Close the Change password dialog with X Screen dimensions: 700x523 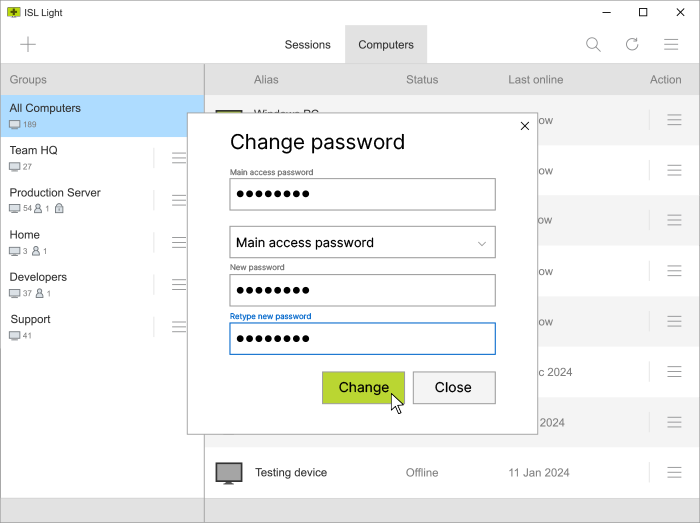(x=524, y=126)
